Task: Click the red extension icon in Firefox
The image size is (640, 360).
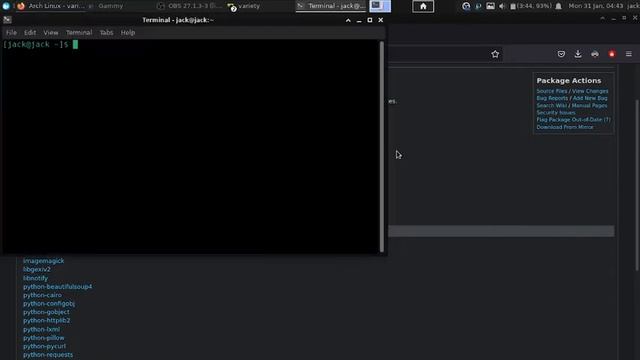Action: [612, 54]
